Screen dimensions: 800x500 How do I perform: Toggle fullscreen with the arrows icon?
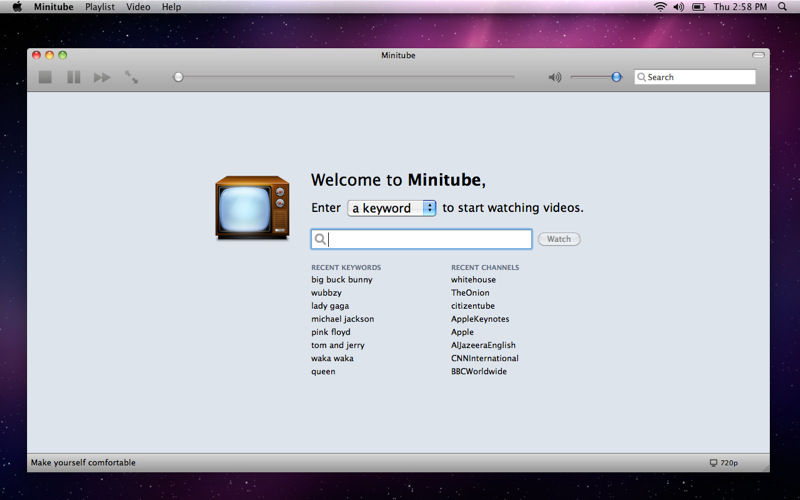[131, 77]
